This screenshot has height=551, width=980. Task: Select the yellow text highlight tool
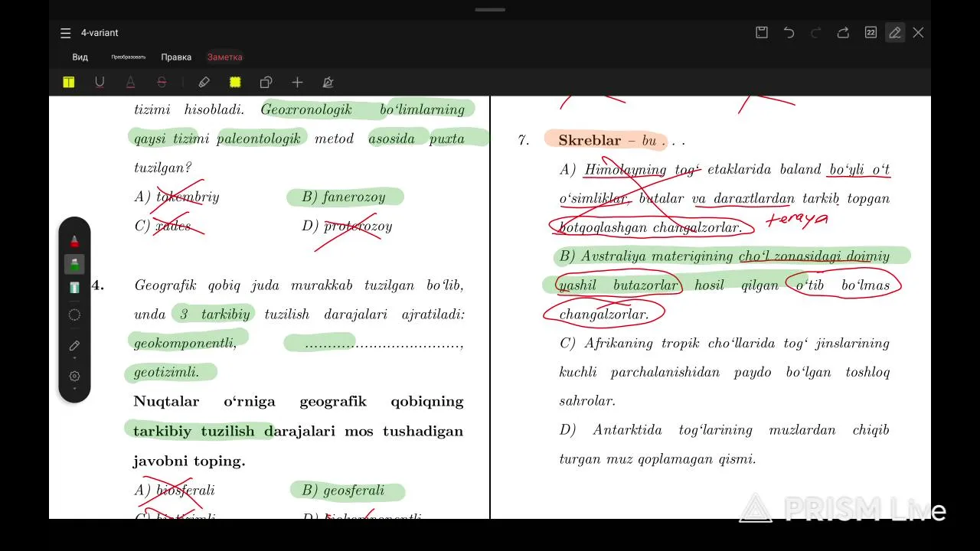pyautogui.click(x=69, y=83)
